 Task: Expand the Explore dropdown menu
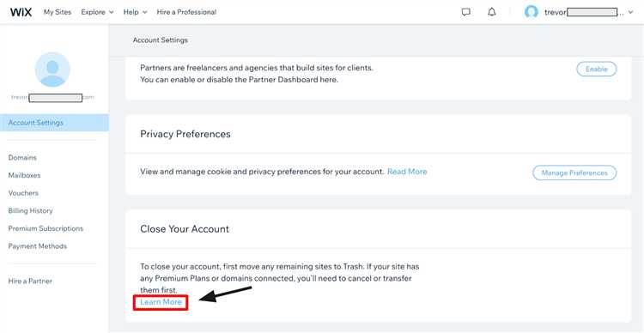(97, 12)
